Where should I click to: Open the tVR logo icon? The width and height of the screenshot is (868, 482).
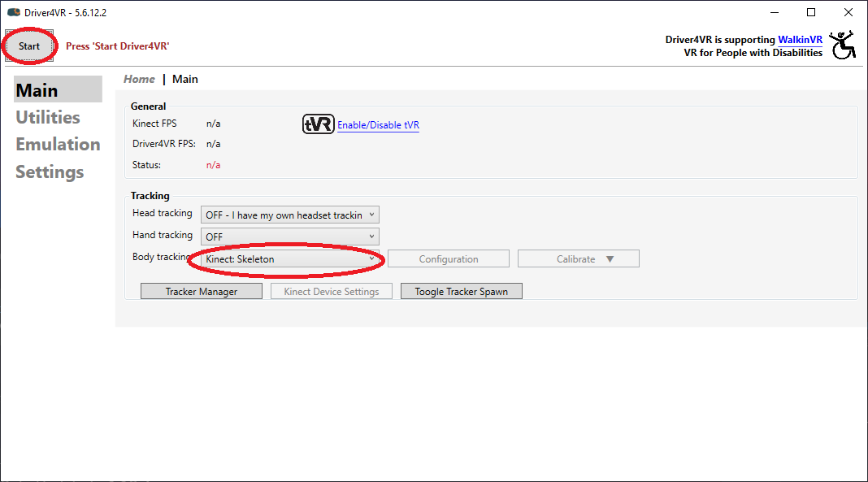tap(319, 124)
